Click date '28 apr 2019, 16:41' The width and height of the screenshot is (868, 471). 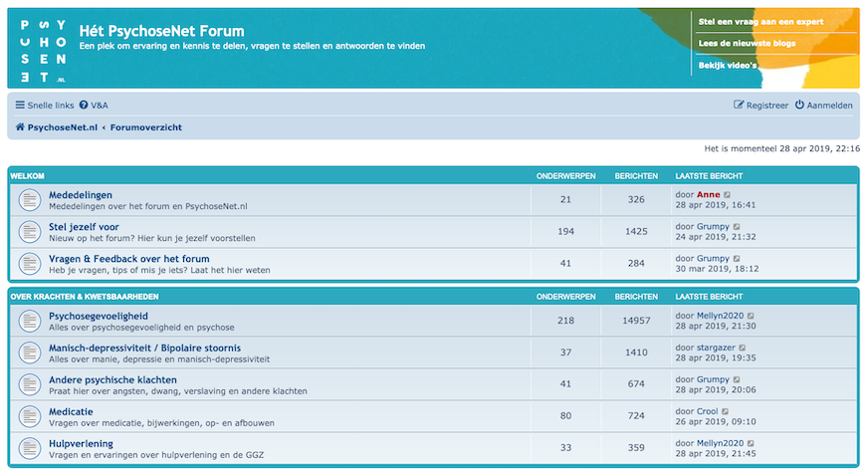(716, 205)
